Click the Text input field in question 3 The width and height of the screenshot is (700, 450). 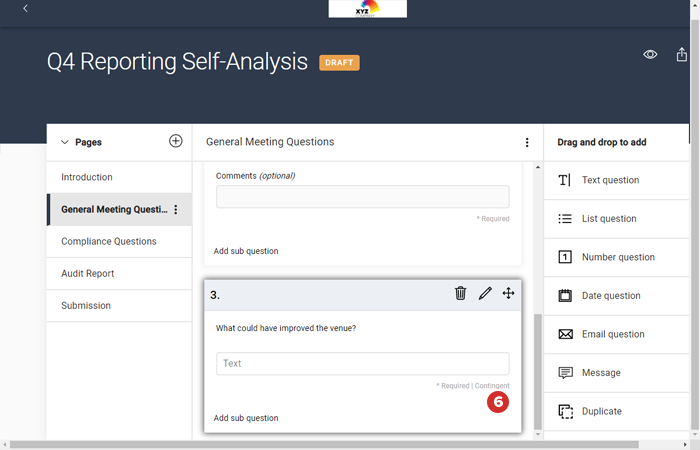[362, 363]
